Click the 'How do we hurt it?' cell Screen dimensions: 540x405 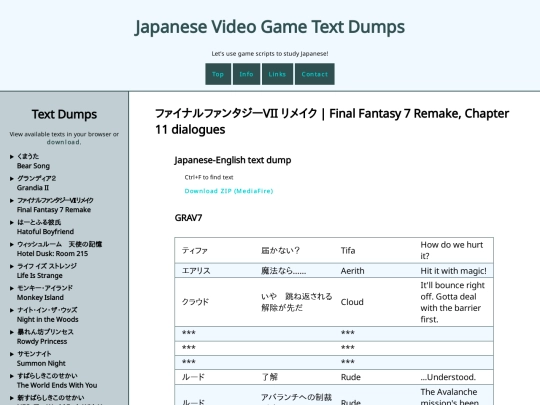[x=453, y=250]
